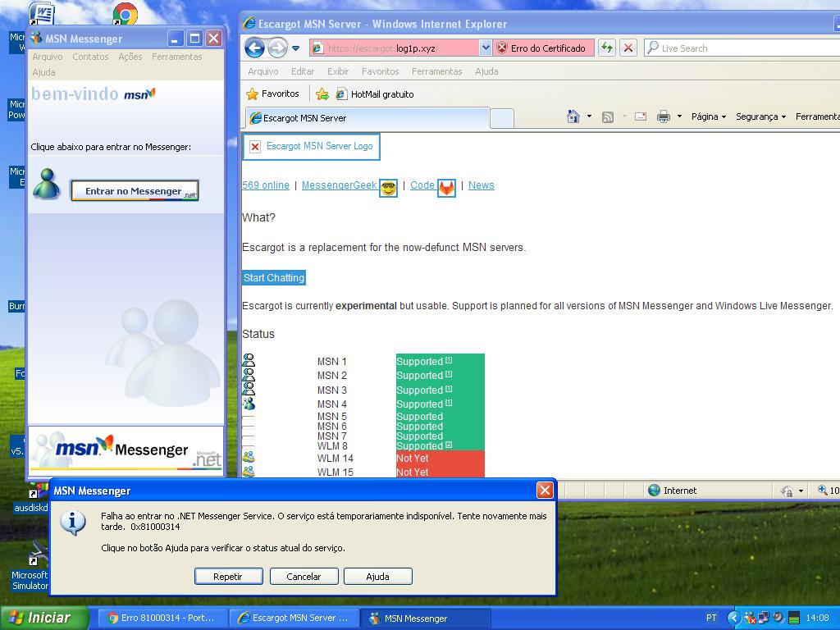This screenshot has width=840, height=630.
Task: Open Internet Explorer's Ferramentas menu bar item
Action: pyautogui.click(x=436, y=71)
